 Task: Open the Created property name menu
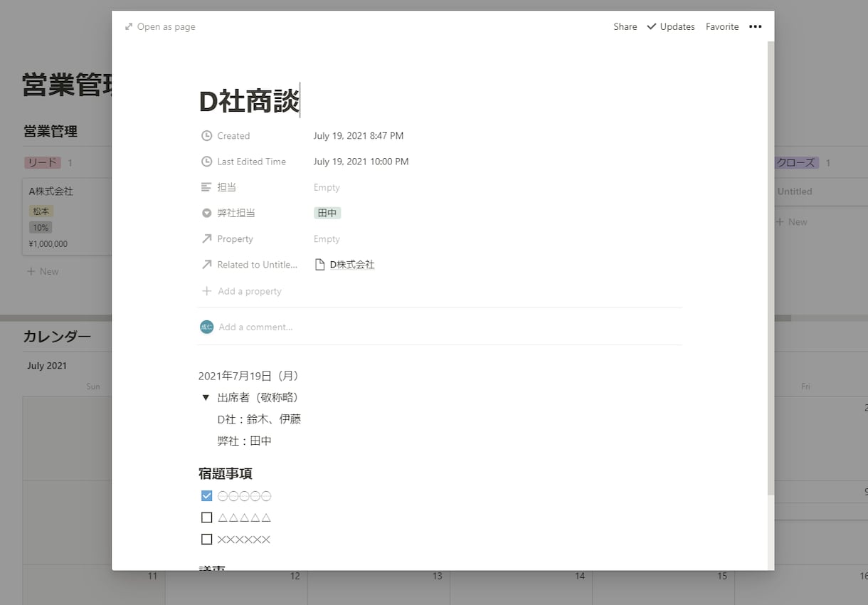coord(233,136)
